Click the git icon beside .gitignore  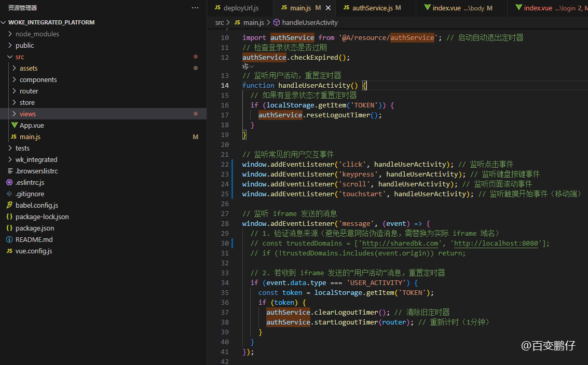tap(9, 194)
